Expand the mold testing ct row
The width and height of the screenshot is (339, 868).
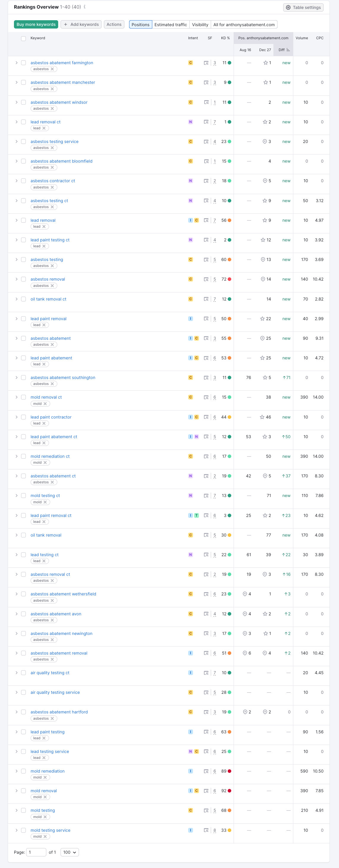coord(17,496)
